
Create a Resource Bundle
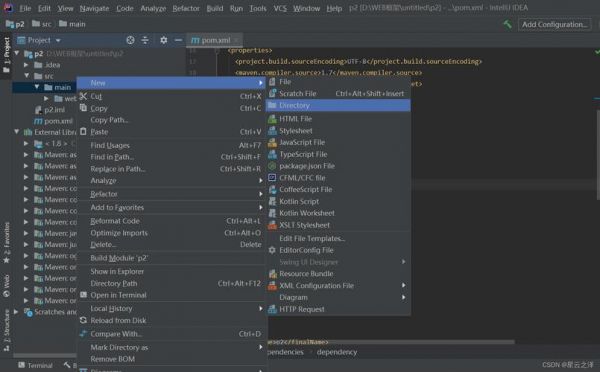338,274
